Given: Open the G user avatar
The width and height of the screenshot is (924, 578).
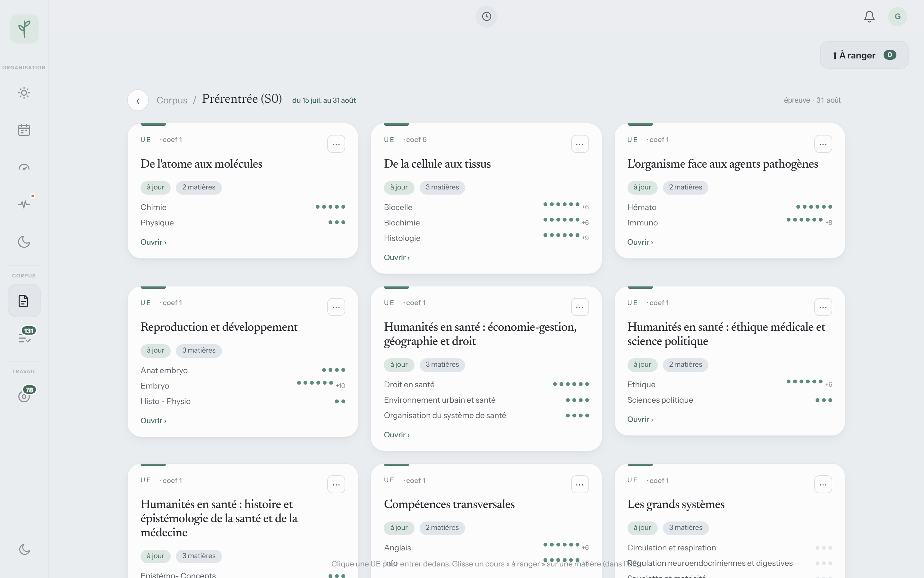Looking at the screenshot, I should click(898, 16).
